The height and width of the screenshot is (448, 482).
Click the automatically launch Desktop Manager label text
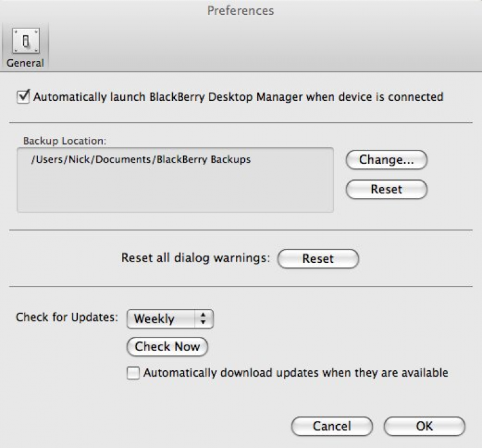(238, 97)
